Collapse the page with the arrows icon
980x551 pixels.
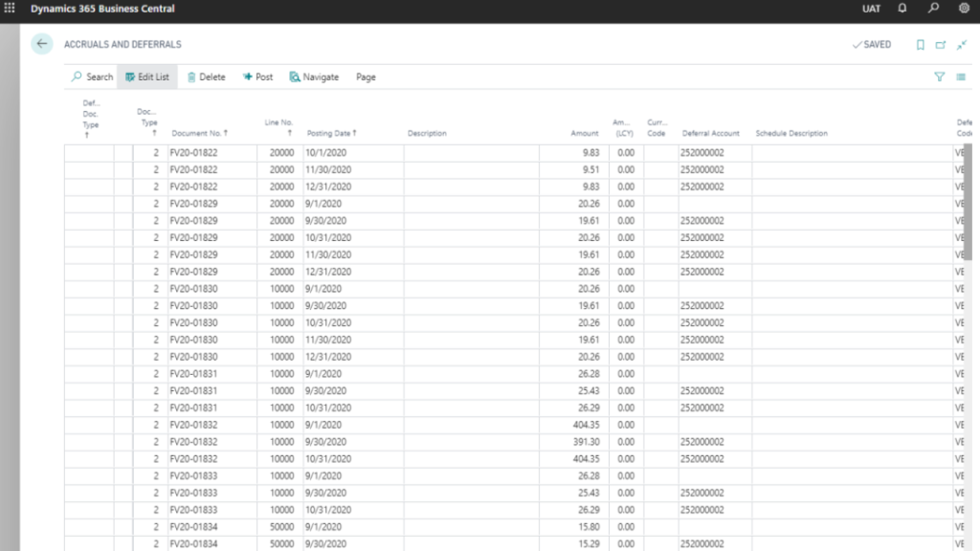(x=961, y=45)
